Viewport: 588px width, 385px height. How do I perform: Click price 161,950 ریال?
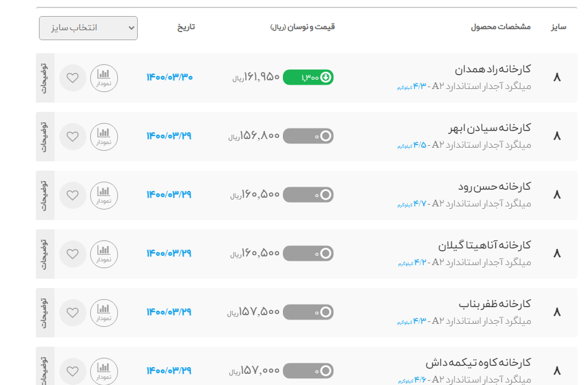coord(257,78)
